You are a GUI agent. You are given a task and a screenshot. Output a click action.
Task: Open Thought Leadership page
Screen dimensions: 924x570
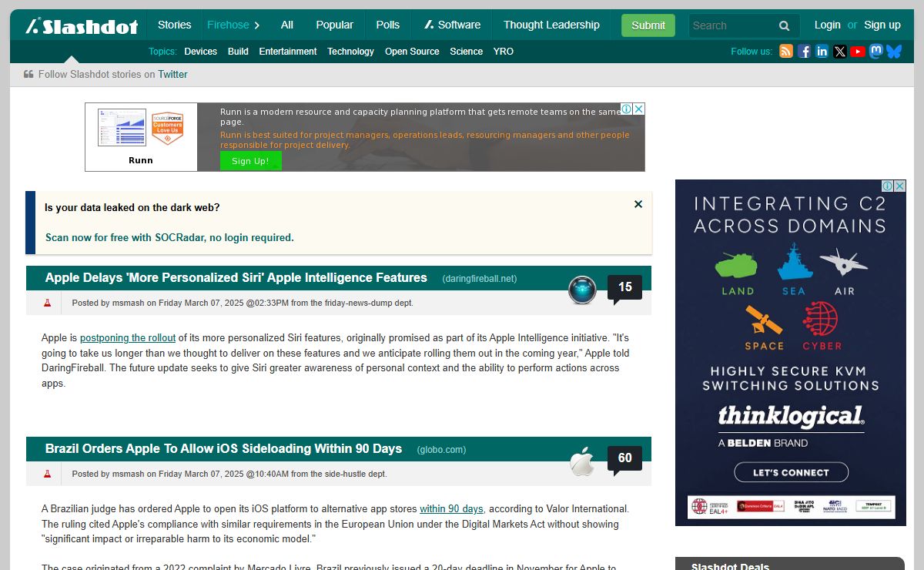[551, 25]
